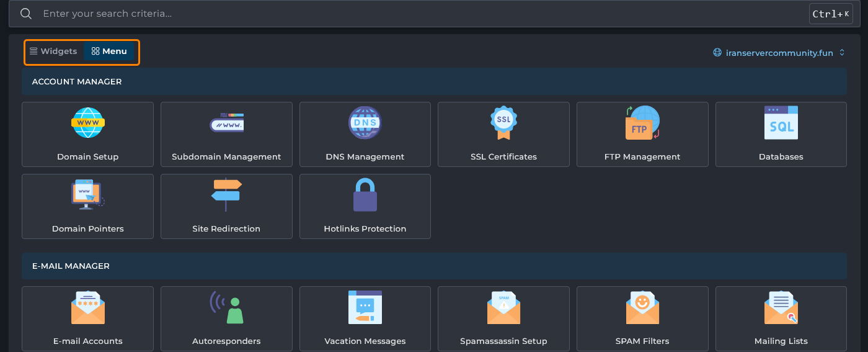868x352 pixels.
Task: Open FTP Management folder icon
Action: click(642, 123)
